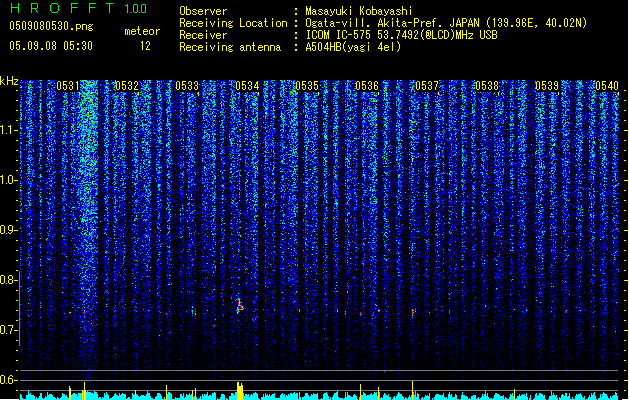Click the 0.9 kHz frequency label

[9, 230]
